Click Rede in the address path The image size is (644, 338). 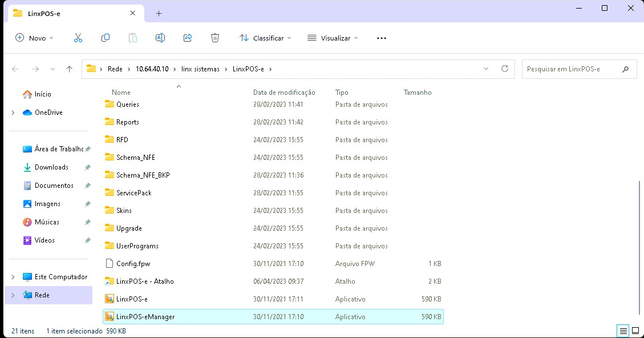tap(115, 69)
